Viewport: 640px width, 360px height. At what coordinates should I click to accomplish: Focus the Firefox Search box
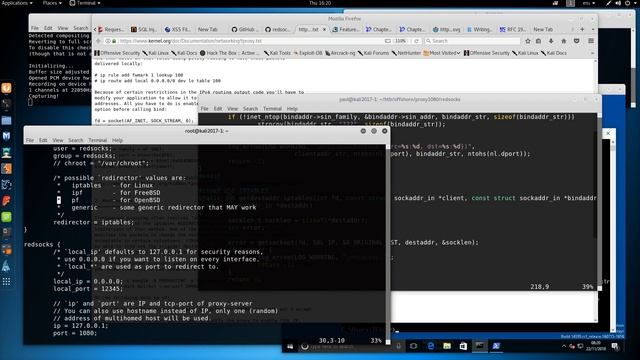pyautogui.click(x=472, y=41)
